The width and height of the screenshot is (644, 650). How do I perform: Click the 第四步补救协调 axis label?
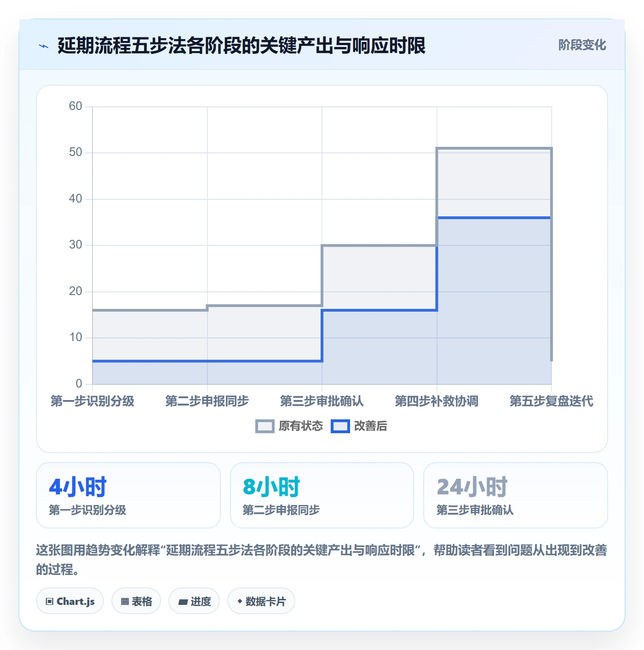click(x=437, y=401)
